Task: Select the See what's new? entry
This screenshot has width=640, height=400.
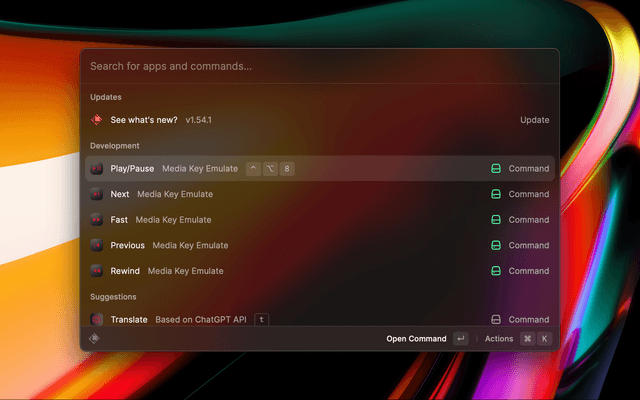Action: [144, 120]
